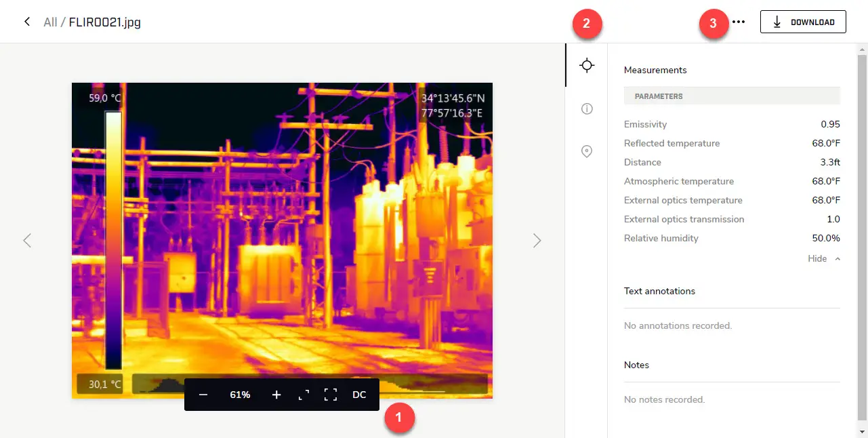The width and height of the screenshot is (868, 438).
Task: Zoom out with the minus icon
Action: [x=203, y=395]
